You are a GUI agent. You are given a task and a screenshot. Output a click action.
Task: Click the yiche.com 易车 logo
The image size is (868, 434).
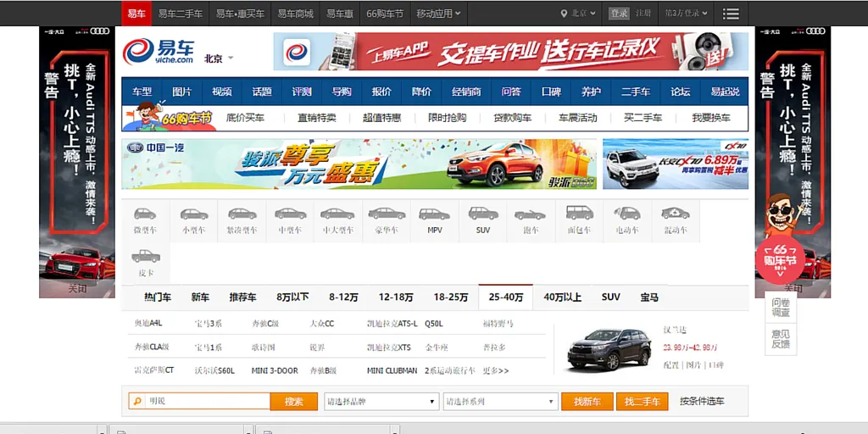click(159, 52)
